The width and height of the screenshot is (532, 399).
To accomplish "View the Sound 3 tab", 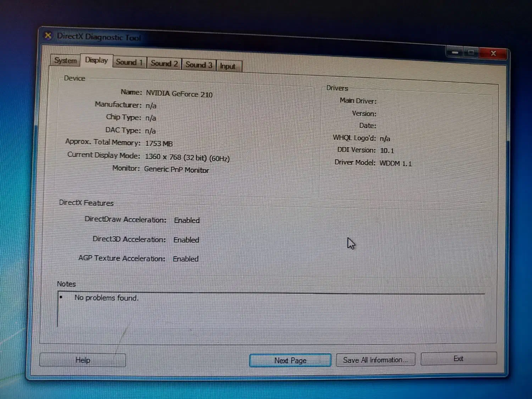I will point(199,65).
